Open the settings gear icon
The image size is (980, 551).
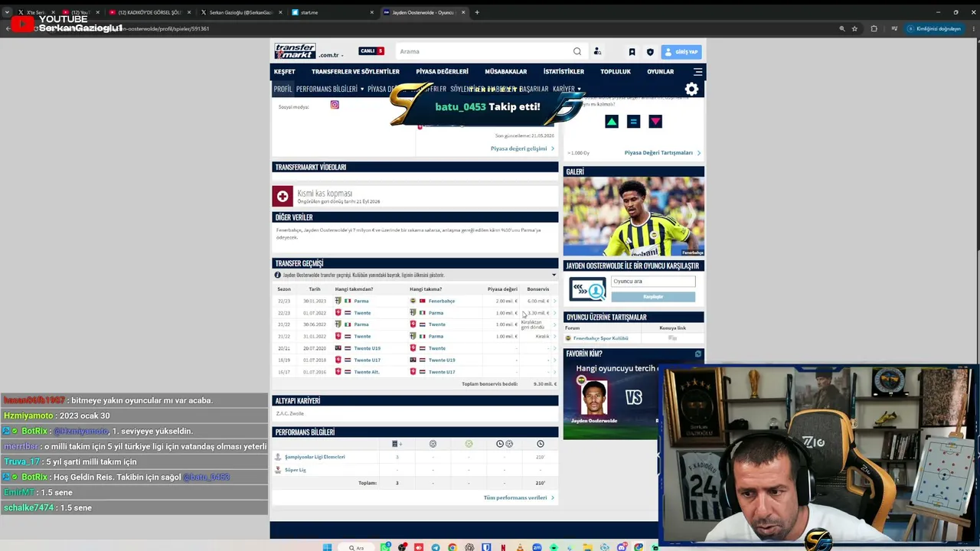tap(691, 89)
